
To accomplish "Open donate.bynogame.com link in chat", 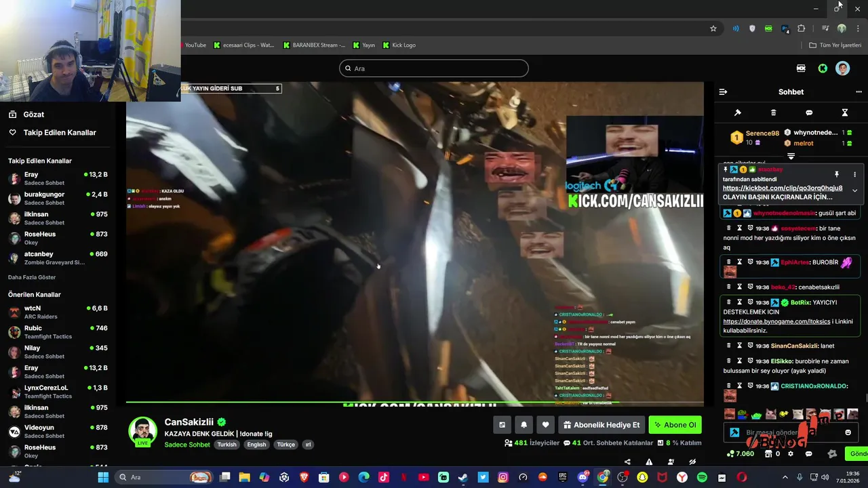I will click(x=776, y=321).
